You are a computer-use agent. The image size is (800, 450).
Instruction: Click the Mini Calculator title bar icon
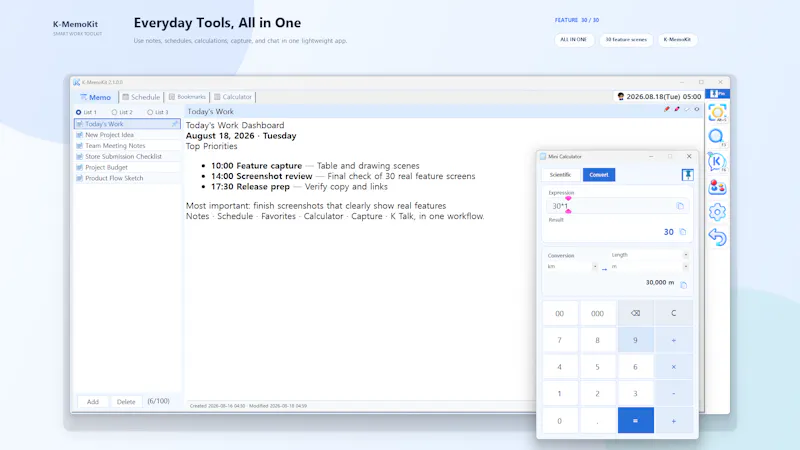click(543, 157)
